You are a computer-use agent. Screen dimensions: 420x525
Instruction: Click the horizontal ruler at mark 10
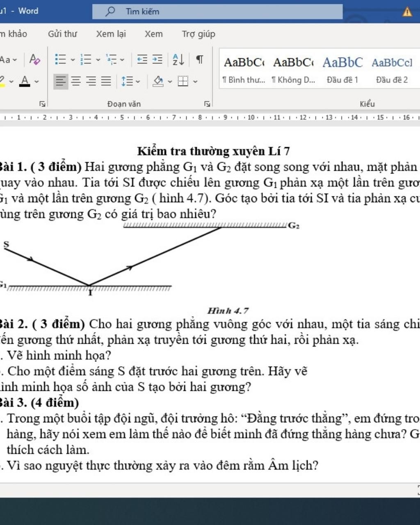coord(251,118)
